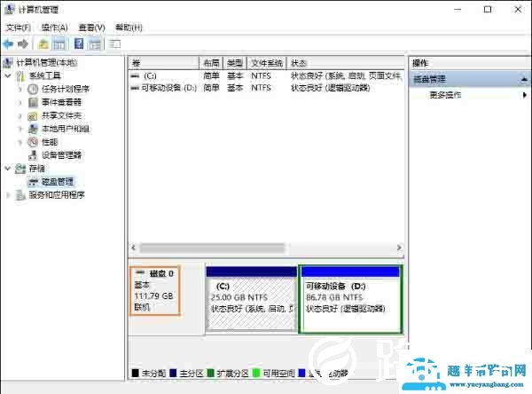532x394 pixels.
Task: Click the scroll right arrow of volume list
Action: click(x=399, y=248)
